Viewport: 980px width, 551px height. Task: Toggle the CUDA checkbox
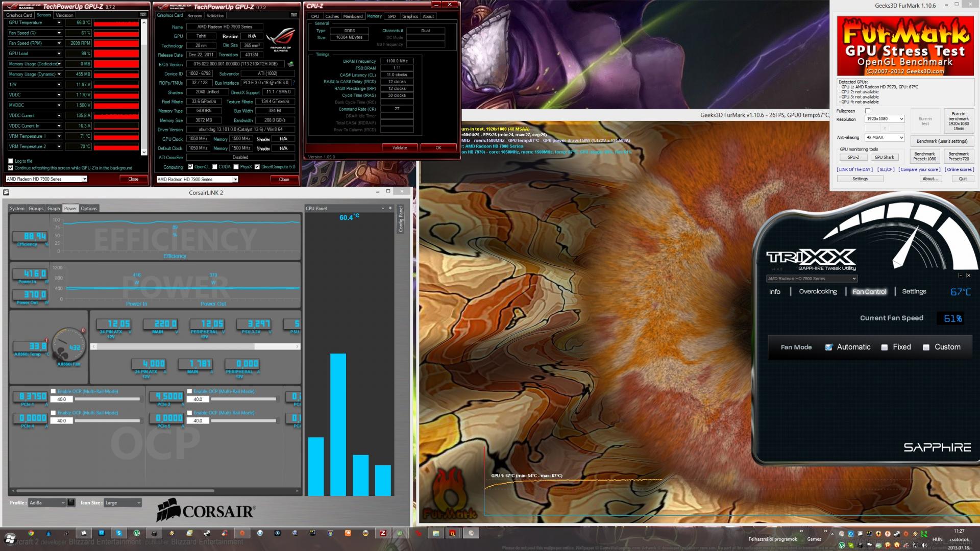pos(215,167)
